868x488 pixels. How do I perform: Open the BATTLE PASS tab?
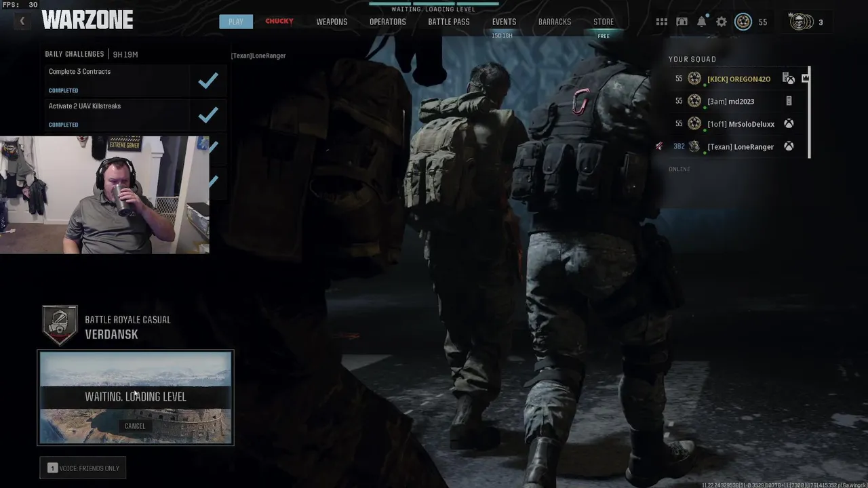pos(449,22)
